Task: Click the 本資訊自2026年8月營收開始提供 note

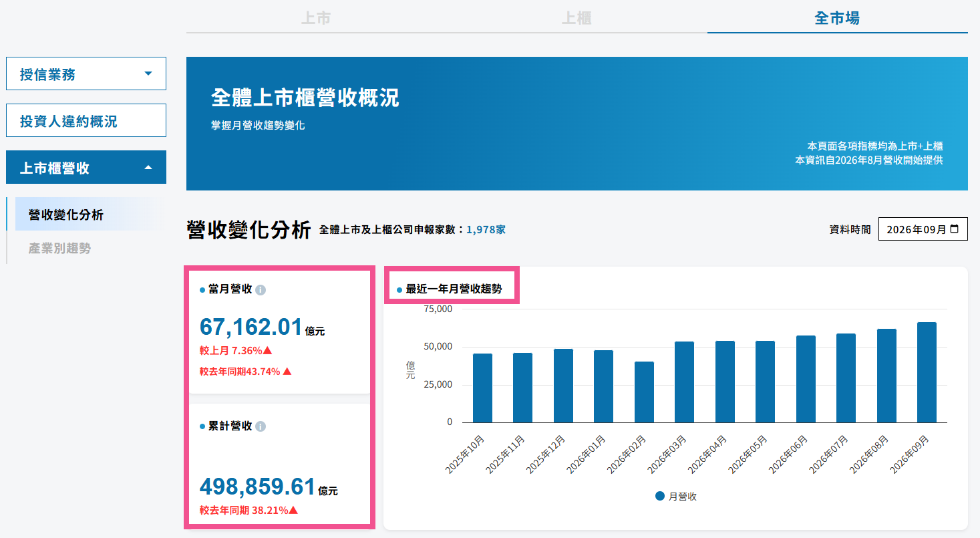Action: tap(869, 160)
